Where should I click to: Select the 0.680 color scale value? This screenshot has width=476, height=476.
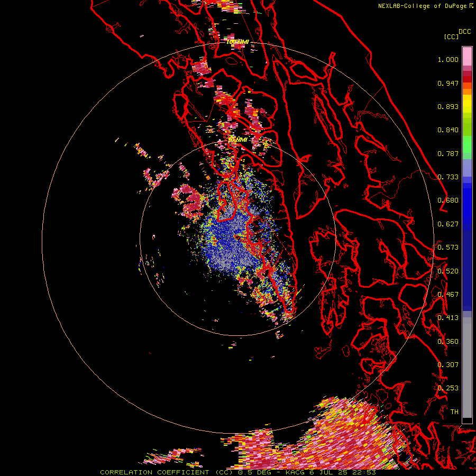tap(448, 200)
